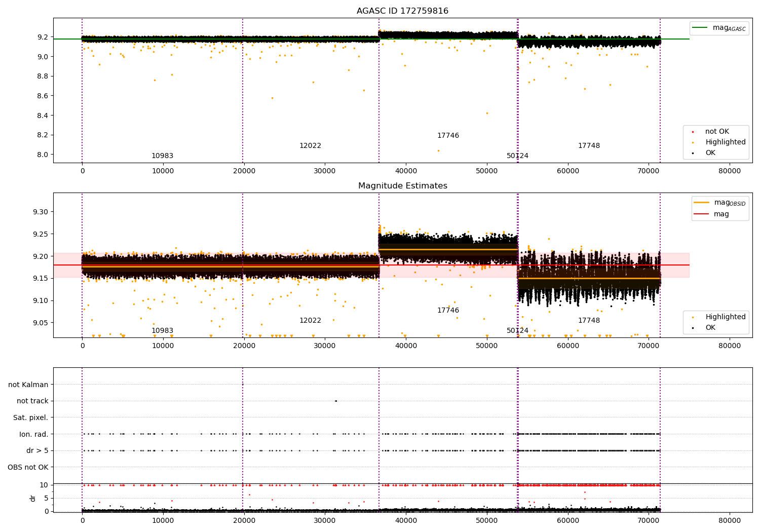Click the "not Kalman" axis label

coord(28,385)
